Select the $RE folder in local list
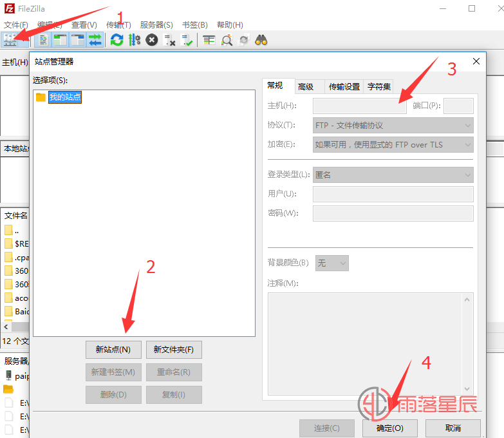The image size is (504, 438). point(16,243)
